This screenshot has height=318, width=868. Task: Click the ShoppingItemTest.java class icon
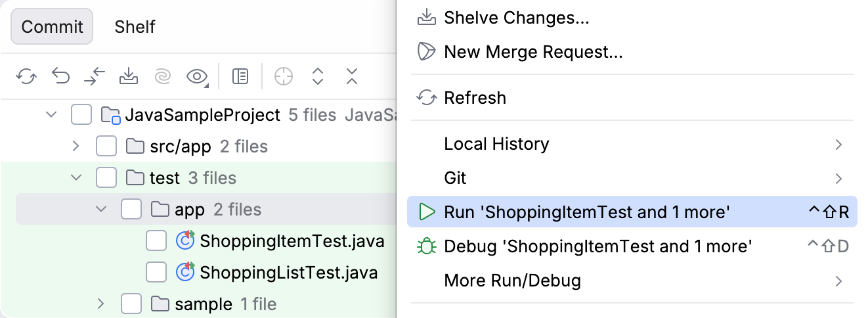186,241
